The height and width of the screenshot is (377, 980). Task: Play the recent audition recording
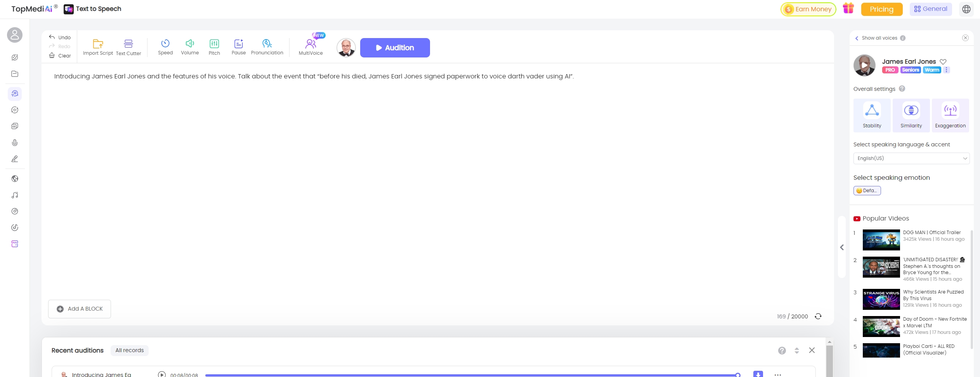162,375
